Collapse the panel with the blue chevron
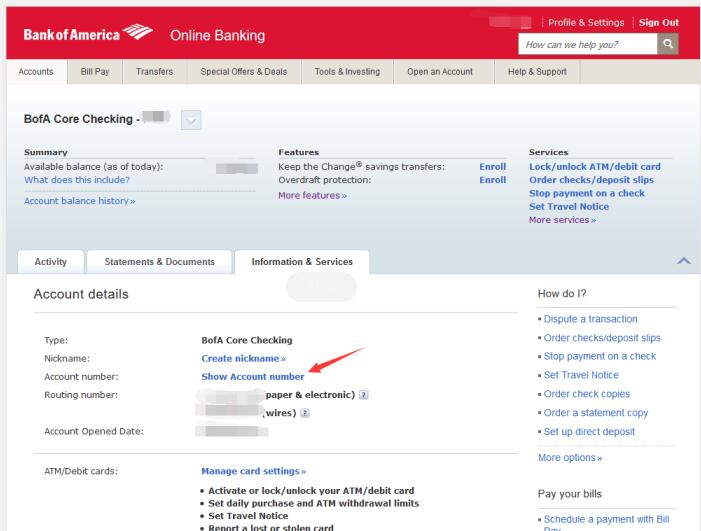701x531 pixels. click(684, 260)
